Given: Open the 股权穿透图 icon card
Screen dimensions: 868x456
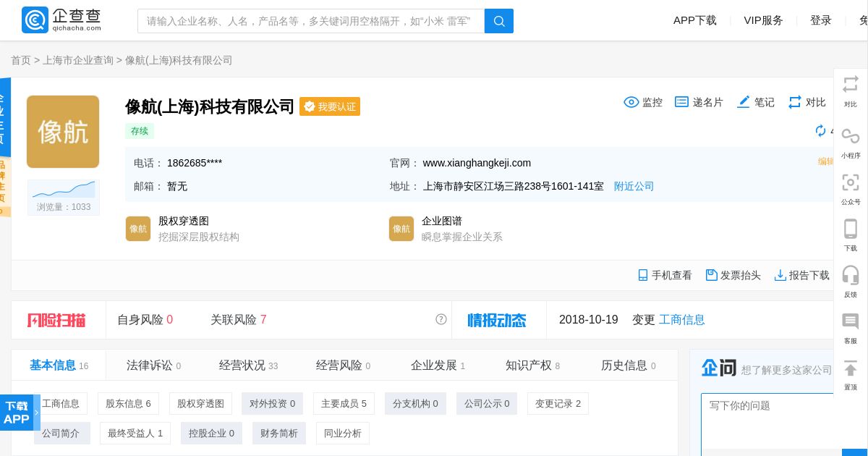Looking at the screenshot, I should coord(138,229).
